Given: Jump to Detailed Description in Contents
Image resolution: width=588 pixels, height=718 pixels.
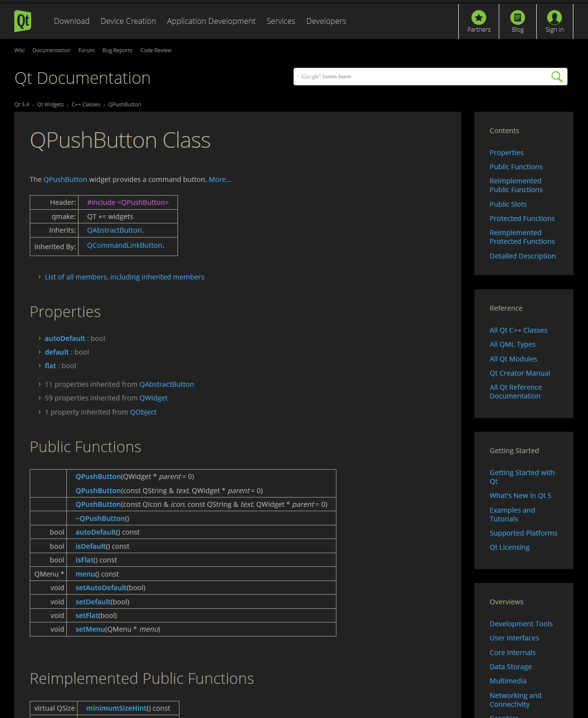Looking at the screenshot, I should coord(522,256).
